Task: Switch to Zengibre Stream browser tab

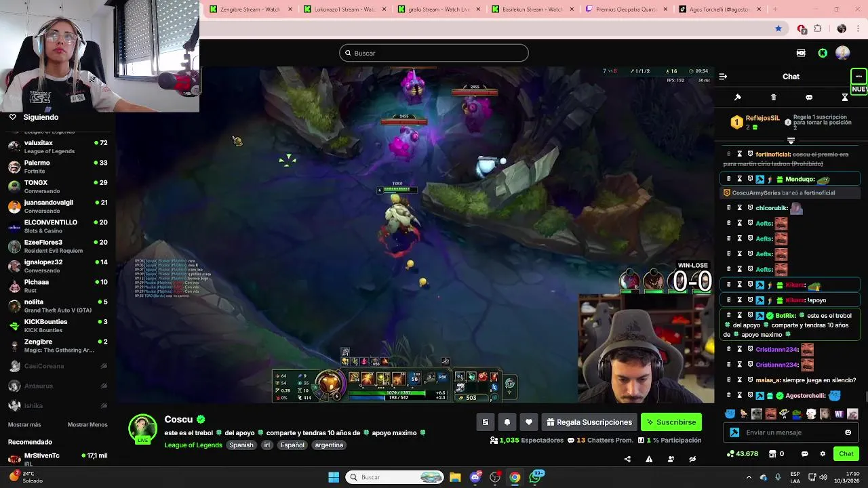Action: pyautogui.click(x=252, y=9)
